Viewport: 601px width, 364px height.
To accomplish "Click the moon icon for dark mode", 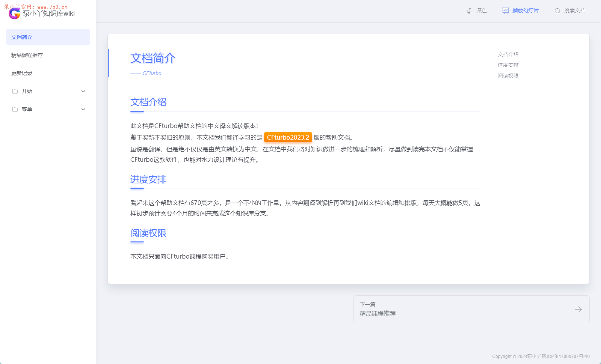I will tap(470, 11).
